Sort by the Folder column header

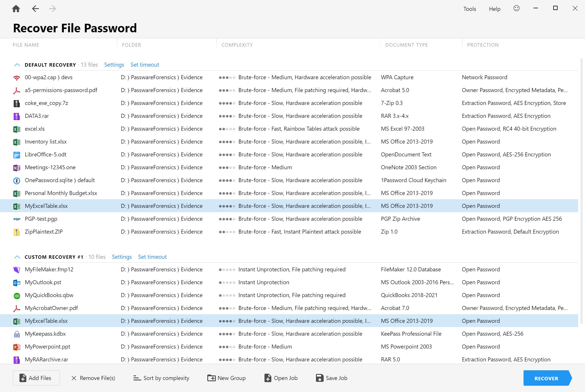pos(132,45)
